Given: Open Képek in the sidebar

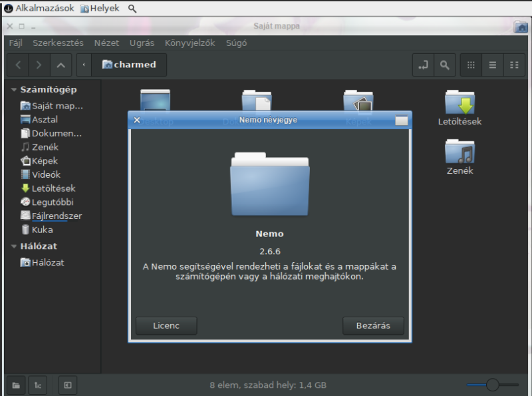Looking at the screenshot, I should tap(39, 161).
